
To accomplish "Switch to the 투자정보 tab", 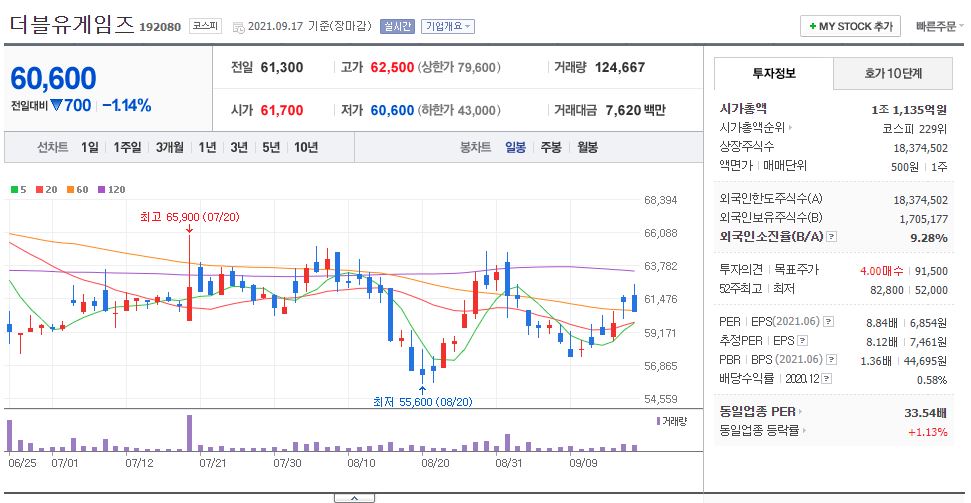I will (x=774, y=74).
